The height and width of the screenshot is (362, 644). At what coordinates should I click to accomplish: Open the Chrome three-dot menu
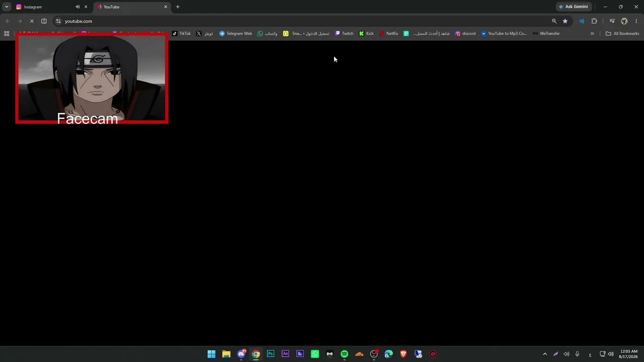(636, 21)
